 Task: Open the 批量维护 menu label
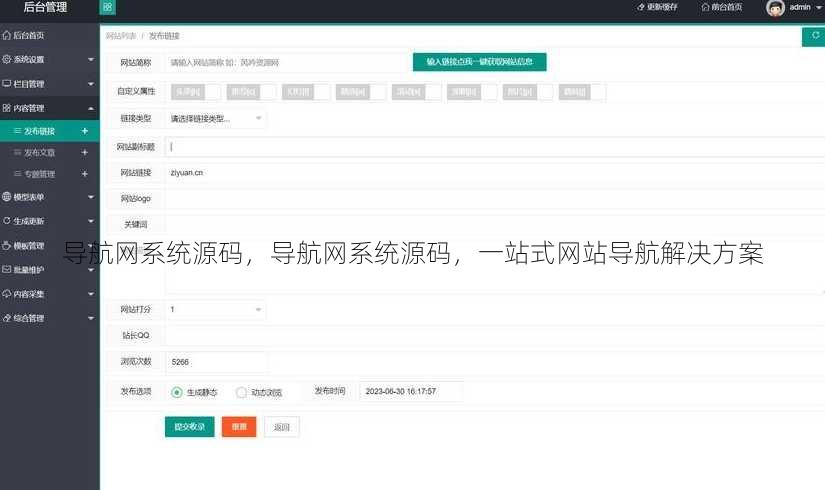coord(29,269)
